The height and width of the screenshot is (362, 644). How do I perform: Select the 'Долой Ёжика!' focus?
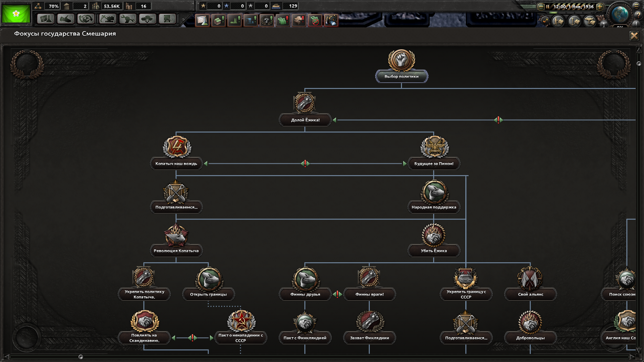coord(305,120)
